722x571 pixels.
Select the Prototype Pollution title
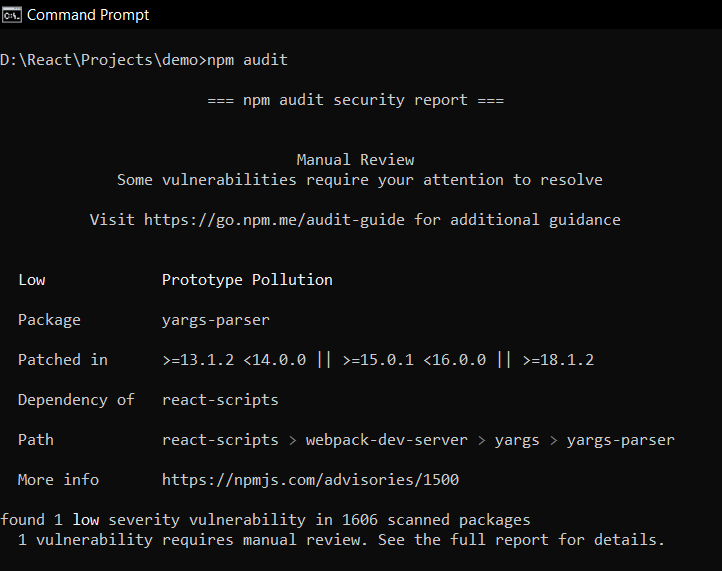tap(247, 280)
